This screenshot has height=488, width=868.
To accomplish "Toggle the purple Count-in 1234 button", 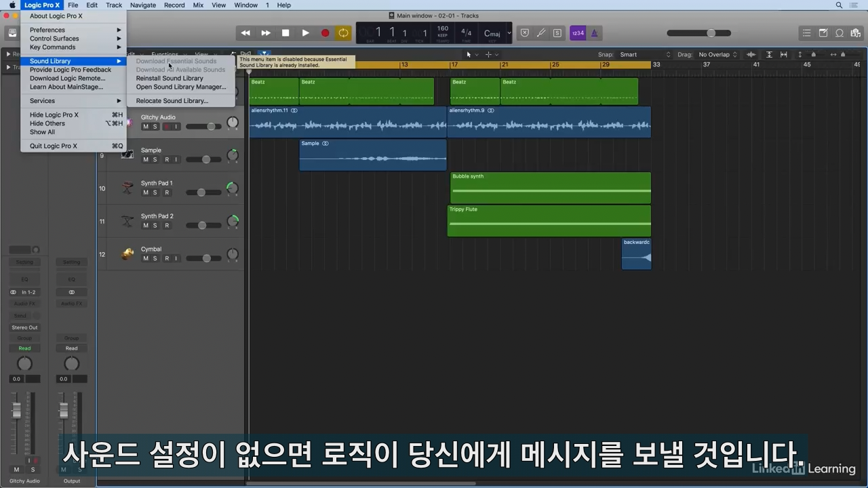I will (577, 33).
